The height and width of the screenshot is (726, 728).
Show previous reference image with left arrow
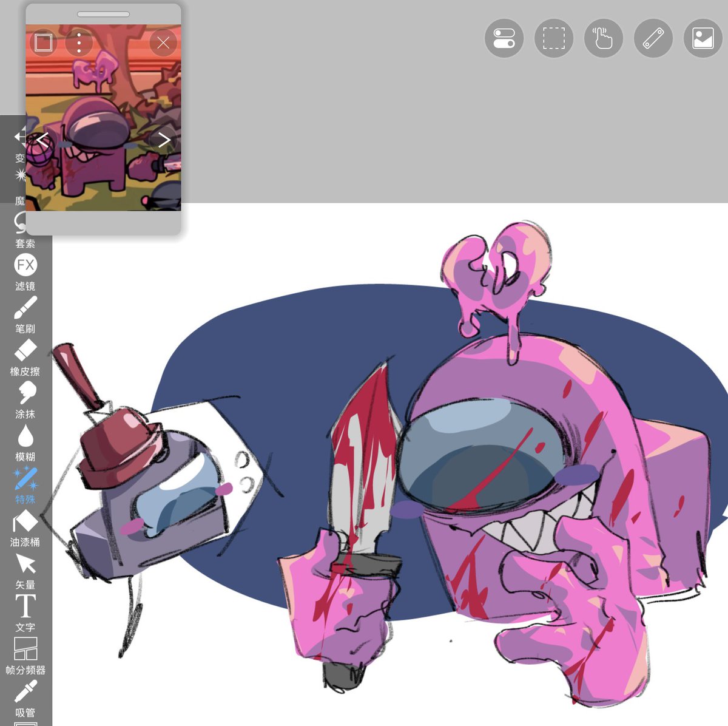tap(42, 140)
